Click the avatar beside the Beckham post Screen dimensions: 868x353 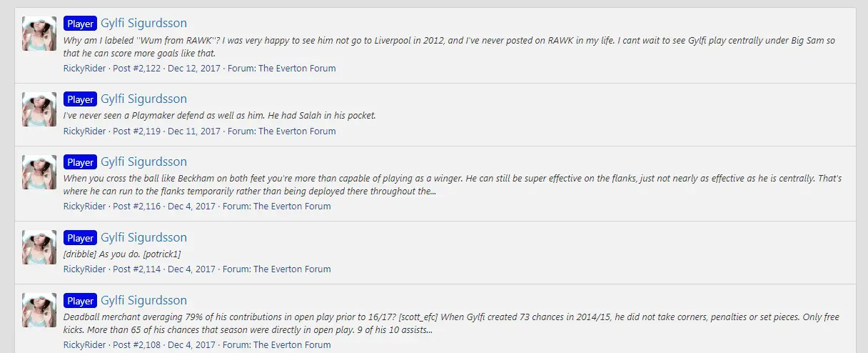(x=39, y=172)
